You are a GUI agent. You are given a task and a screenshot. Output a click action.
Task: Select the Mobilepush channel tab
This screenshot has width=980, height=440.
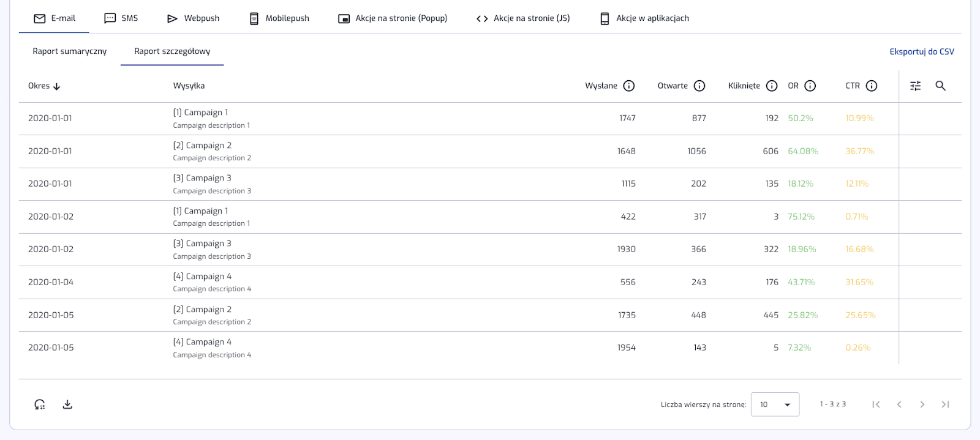click(279, 18)
